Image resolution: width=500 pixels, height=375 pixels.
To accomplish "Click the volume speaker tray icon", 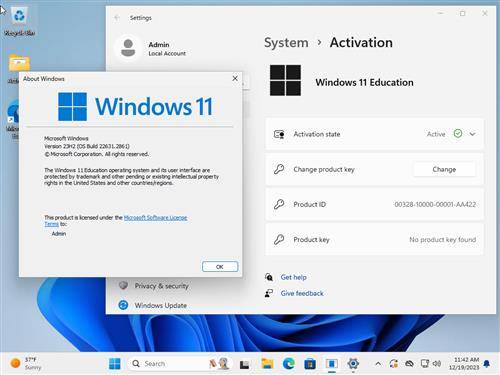I will [437, 363].
